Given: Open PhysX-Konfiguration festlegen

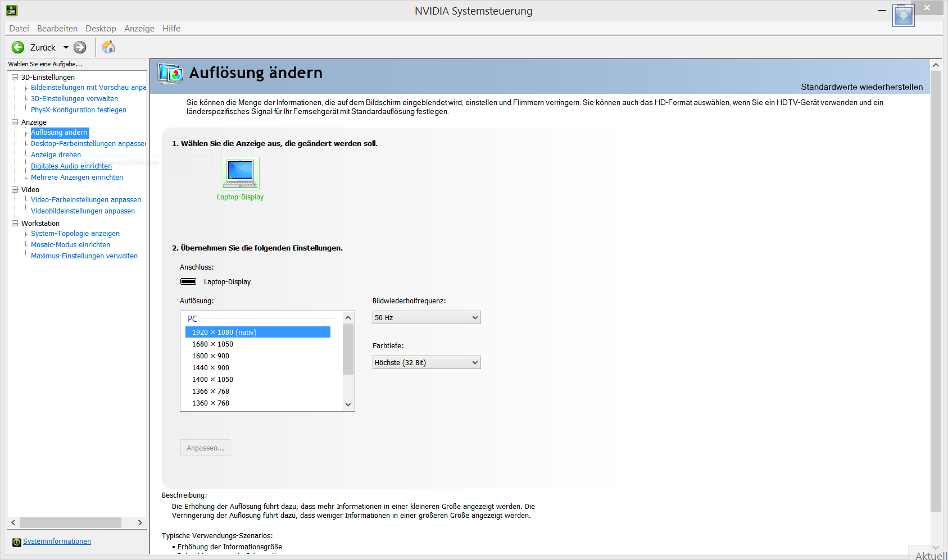Looking at the screenshot, I should [x=79, y=110].
